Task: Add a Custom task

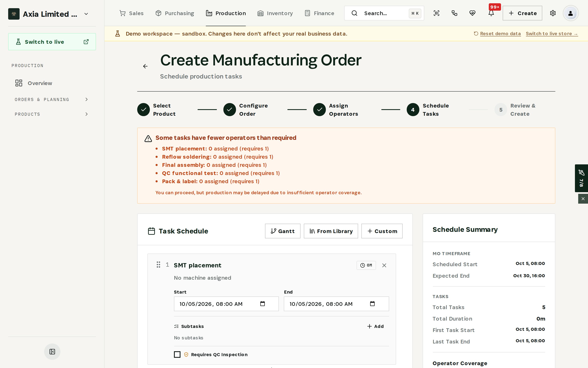Action: tap(382, 231)
